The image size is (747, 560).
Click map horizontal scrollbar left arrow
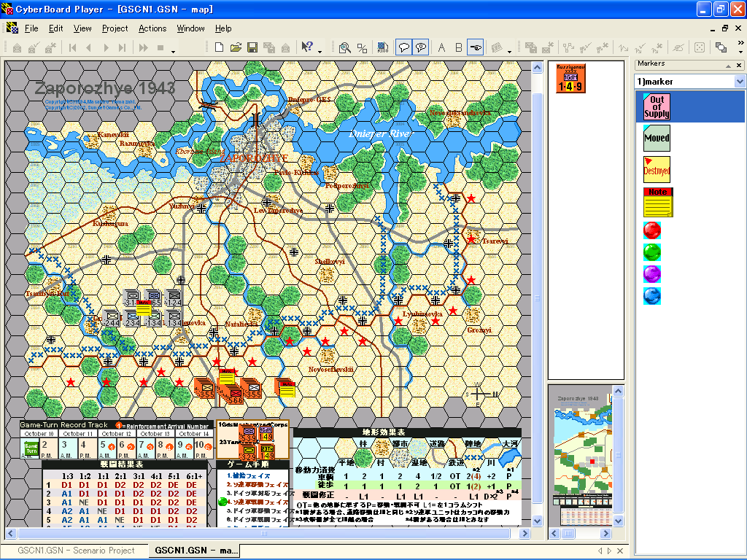[x=10, y=533]
